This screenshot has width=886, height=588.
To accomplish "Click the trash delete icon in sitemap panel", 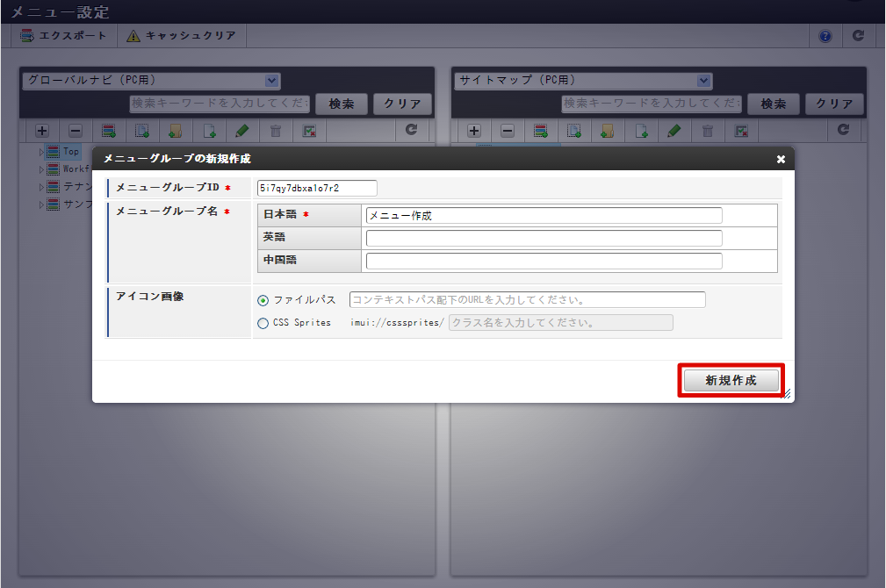I will coord(708,131).
